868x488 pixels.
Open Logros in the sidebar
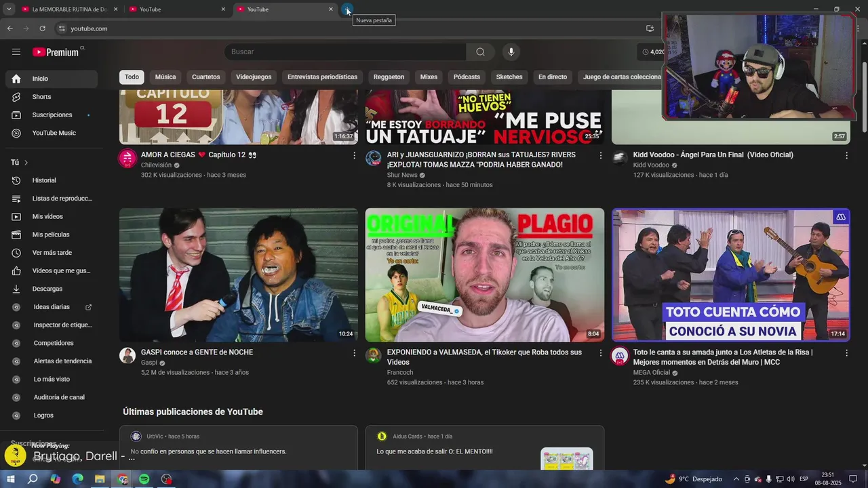coord(52,415)
